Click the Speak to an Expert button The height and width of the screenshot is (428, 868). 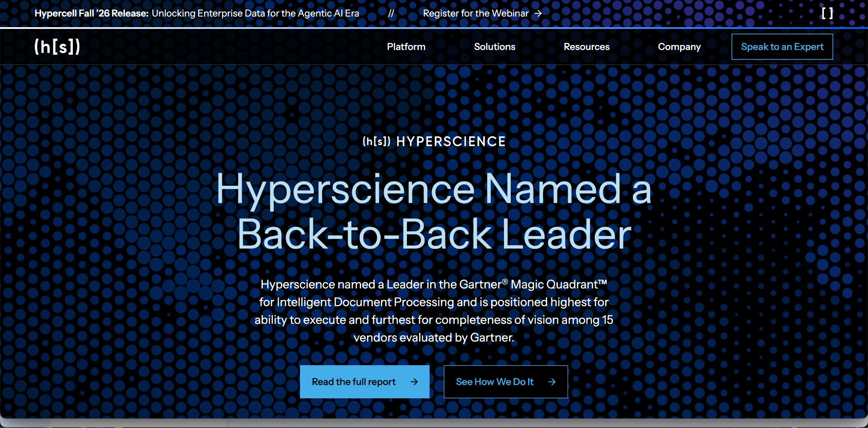pyautogui.click(x=782, y=47)
